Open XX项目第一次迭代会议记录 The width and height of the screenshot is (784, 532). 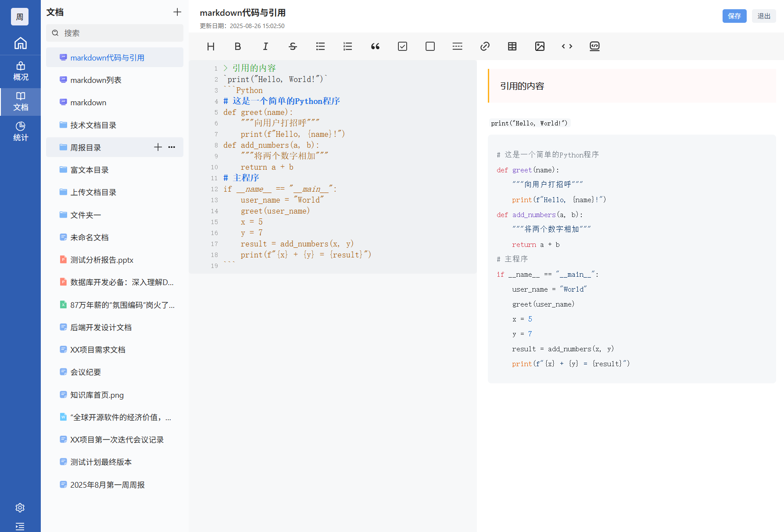pyautogui.click(x=115, y=439)
